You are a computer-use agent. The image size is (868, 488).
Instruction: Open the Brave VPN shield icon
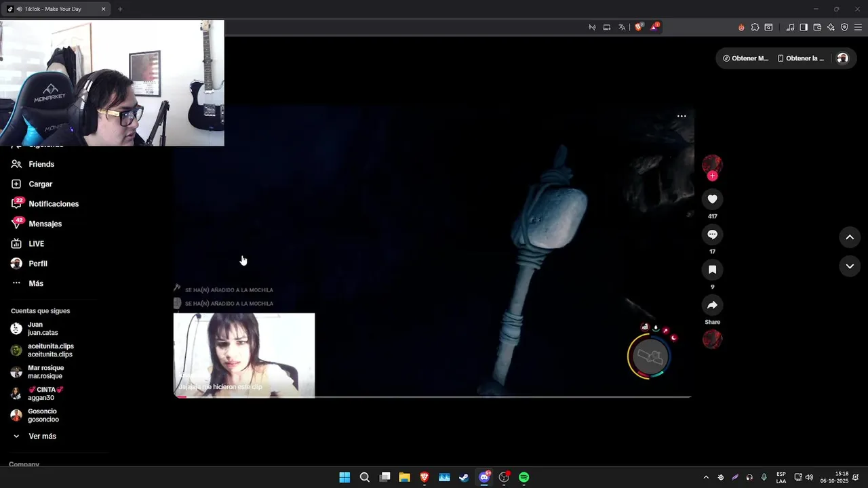(x=844, y=27)
